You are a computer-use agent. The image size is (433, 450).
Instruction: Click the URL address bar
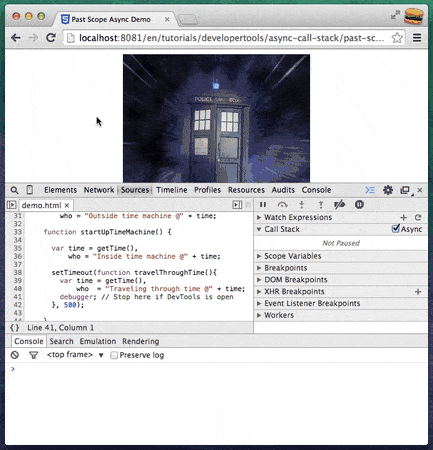click(x=231, y=38)
